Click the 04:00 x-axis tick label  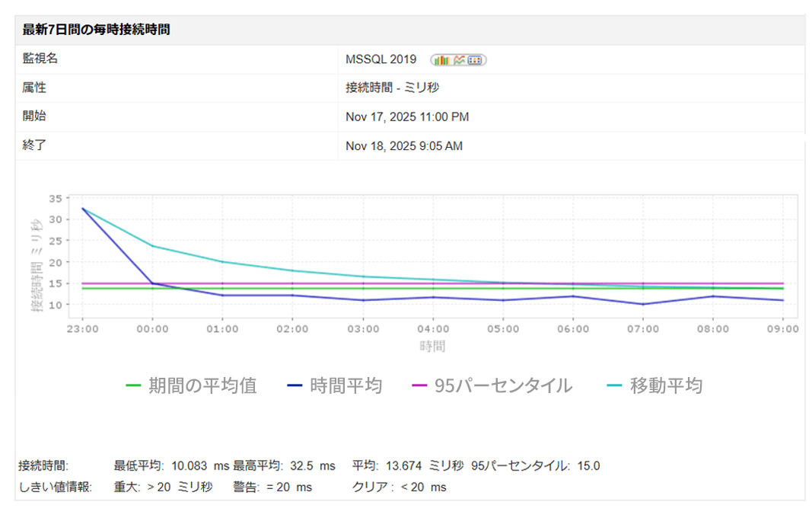(x=433, y=329)
